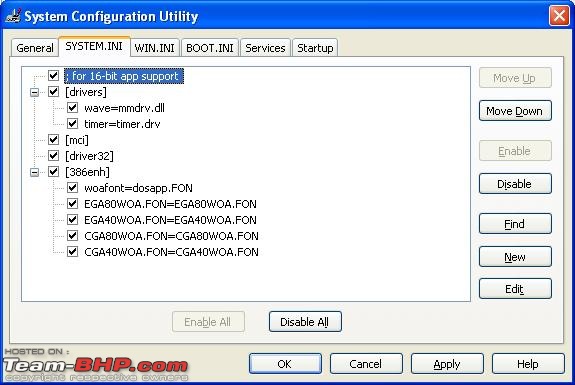Uncheck the [386enh] section checkbox
This screenshot has height=385, width=575.
[54, 172]
